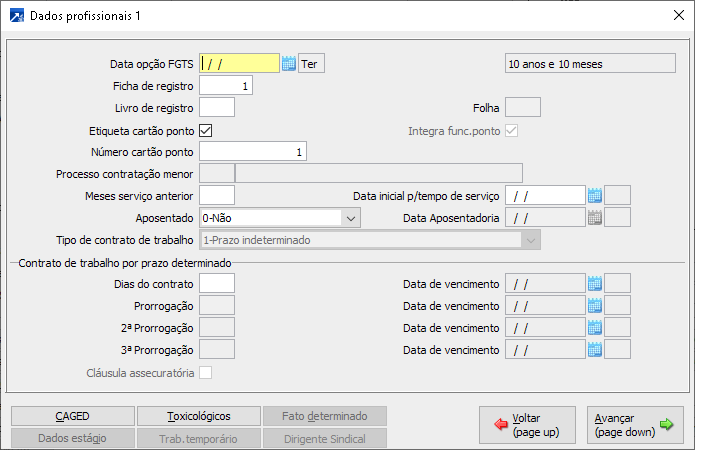Toggle Integra func.ponto checkbox
This screenshot has width=709, height=457.
pos(512,130)
